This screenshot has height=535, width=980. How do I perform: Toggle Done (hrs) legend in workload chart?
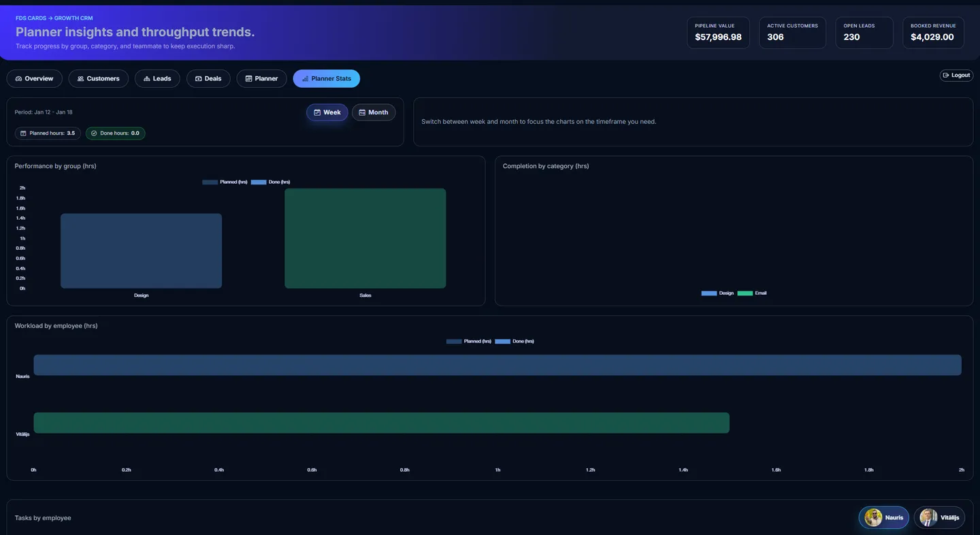click(x=514, y=341)
